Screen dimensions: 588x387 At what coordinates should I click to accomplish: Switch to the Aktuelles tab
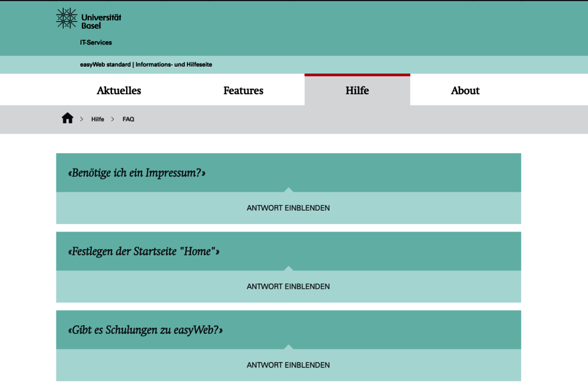click(x=118, y=90)
